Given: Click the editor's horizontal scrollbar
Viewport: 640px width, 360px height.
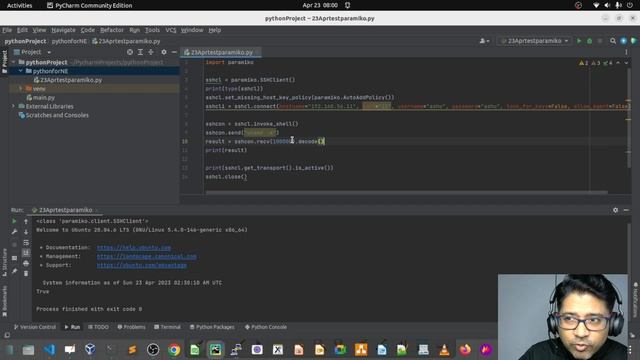Looking at the screenshot, I should pos(407,192).
